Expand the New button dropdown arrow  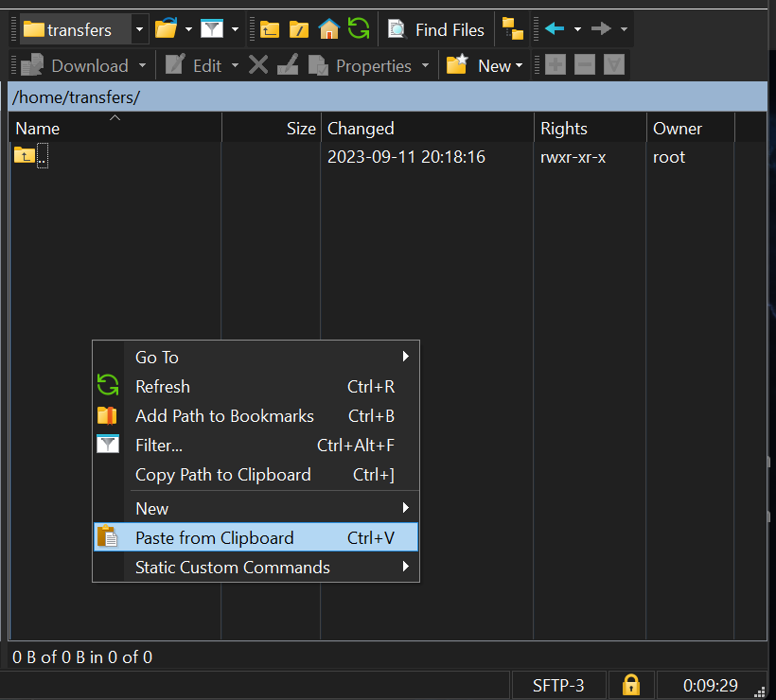pyautogui.click(x=519, y=66)
